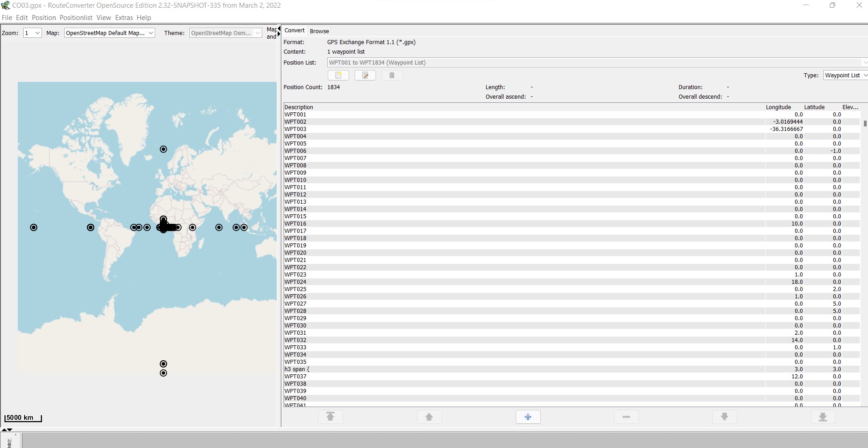Select the 'h3 span {' waypoint row
Image resolution: width=868 pixels, height=448 pixels.
(x=297, y=369)
